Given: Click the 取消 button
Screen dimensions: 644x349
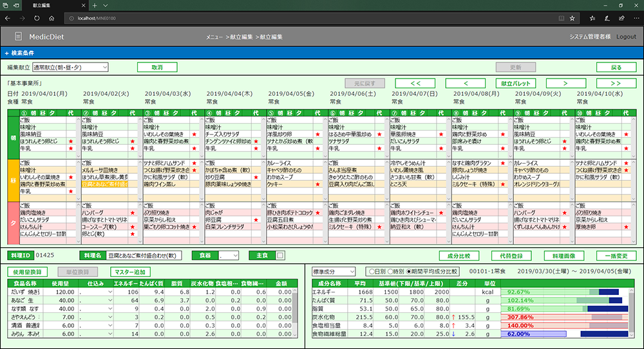Looking at the screenshot, I should click(x=157, y=68).
